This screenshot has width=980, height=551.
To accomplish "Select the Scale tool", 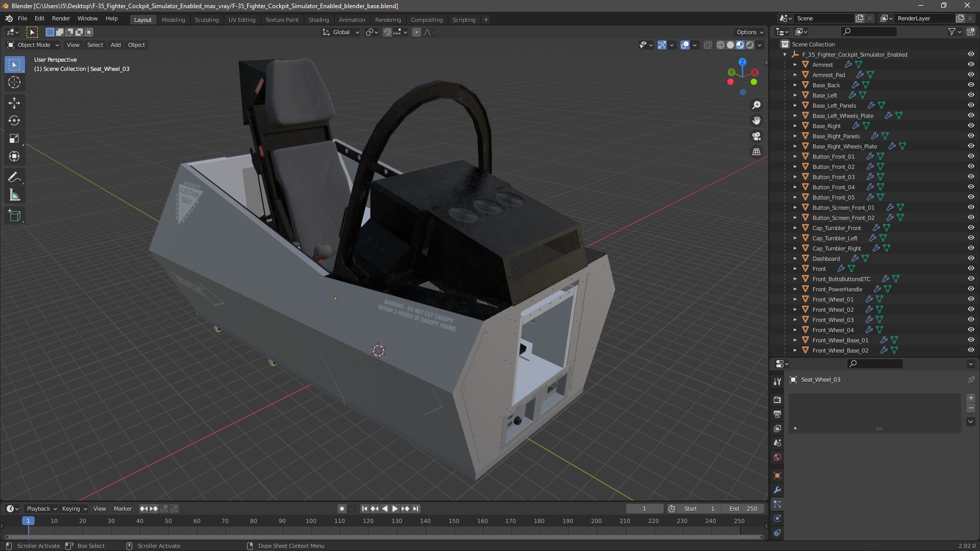I will (14, 139).
